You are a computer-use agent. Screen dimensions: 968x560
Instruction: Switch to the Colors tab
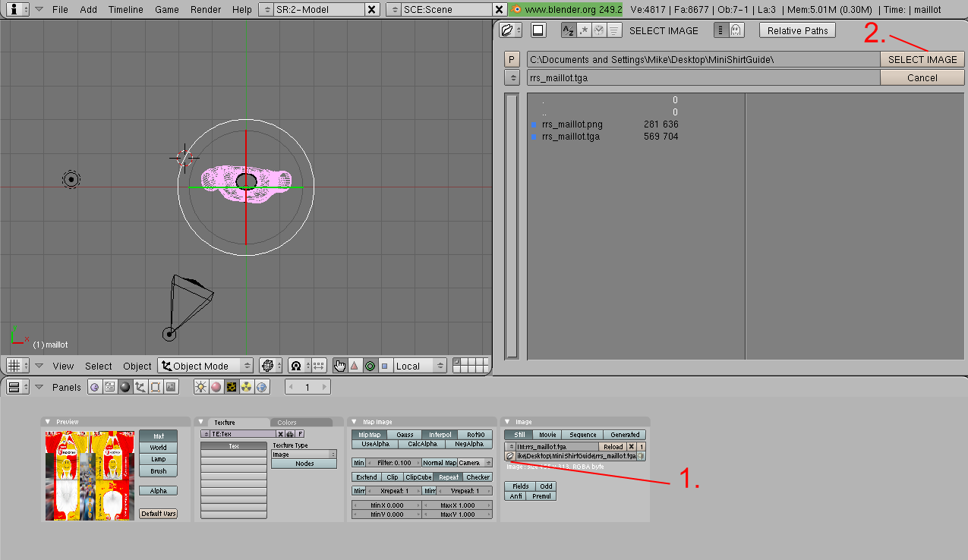[x=287, y=423]
